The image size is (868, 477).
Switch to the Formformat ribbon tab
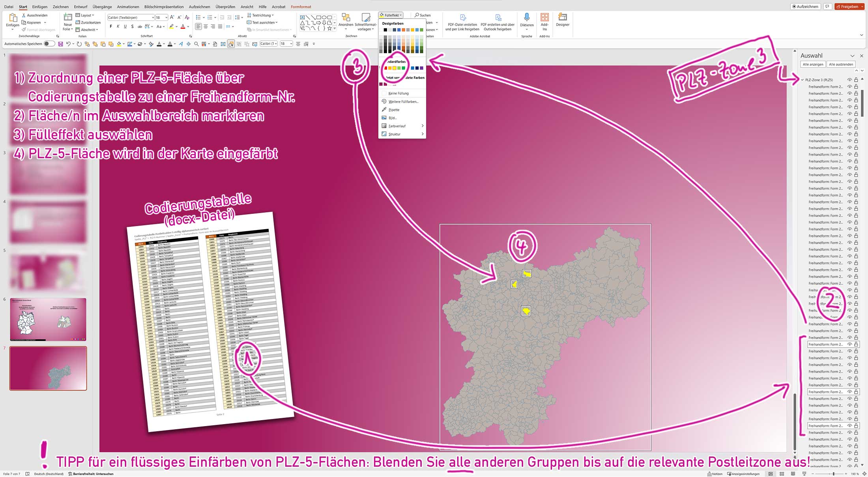(x=301, y=7)
